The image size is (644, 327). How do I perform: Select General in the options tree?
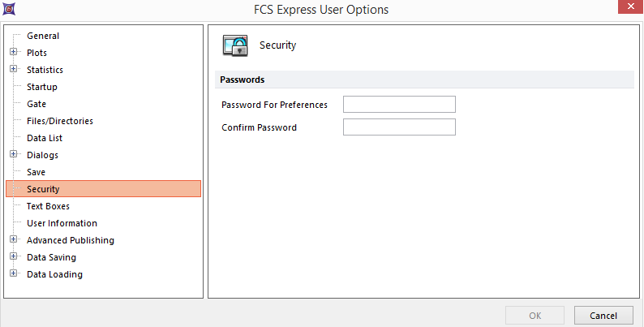tap(43, 36)
